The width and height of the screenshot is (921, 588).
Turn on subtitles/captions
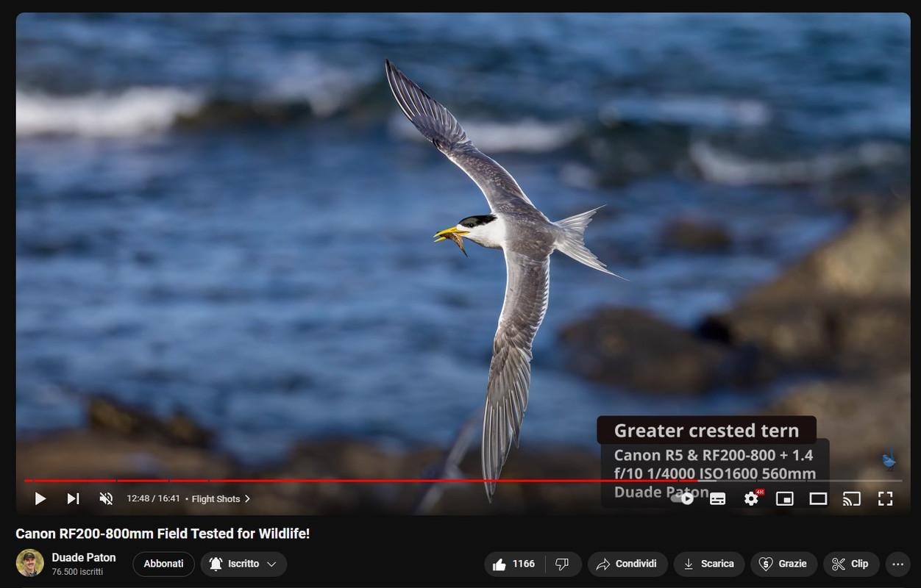click(x=717, y=498)
